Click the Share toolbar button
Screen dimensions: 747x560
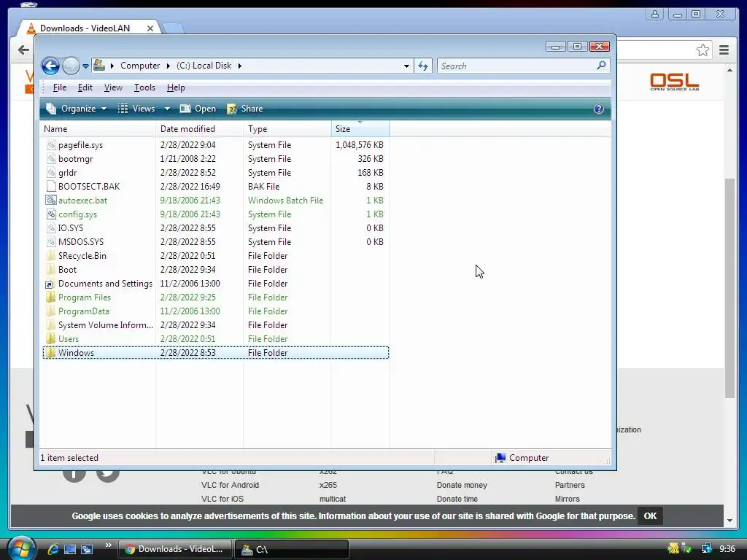[245, 109]
